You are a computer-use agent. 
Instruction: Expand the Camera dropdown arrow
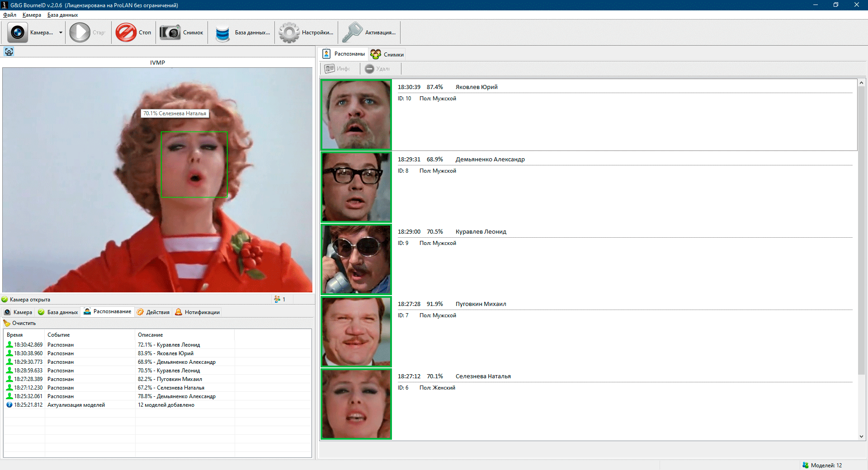click(x=61, y=33)
